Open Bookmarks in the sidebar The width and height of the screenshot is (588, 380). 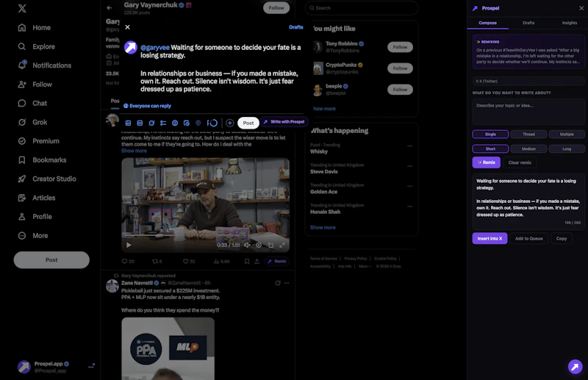click(x=42, y=159)
